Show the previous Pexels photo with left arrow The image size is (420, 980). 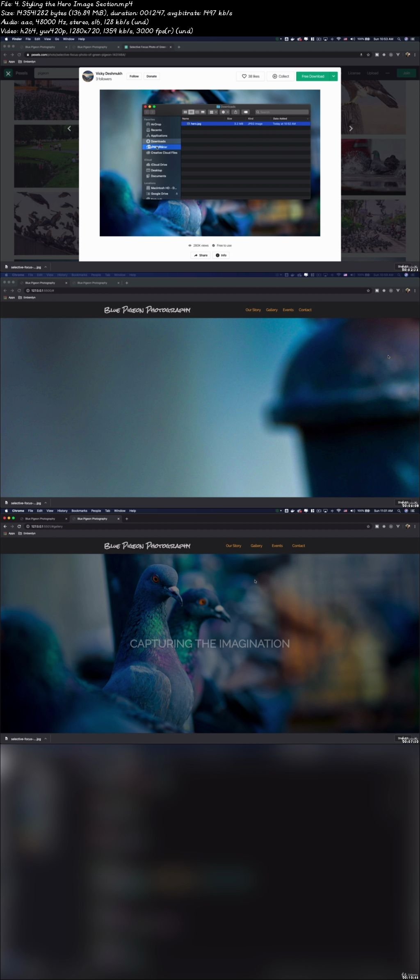click(x=69, y=128)
